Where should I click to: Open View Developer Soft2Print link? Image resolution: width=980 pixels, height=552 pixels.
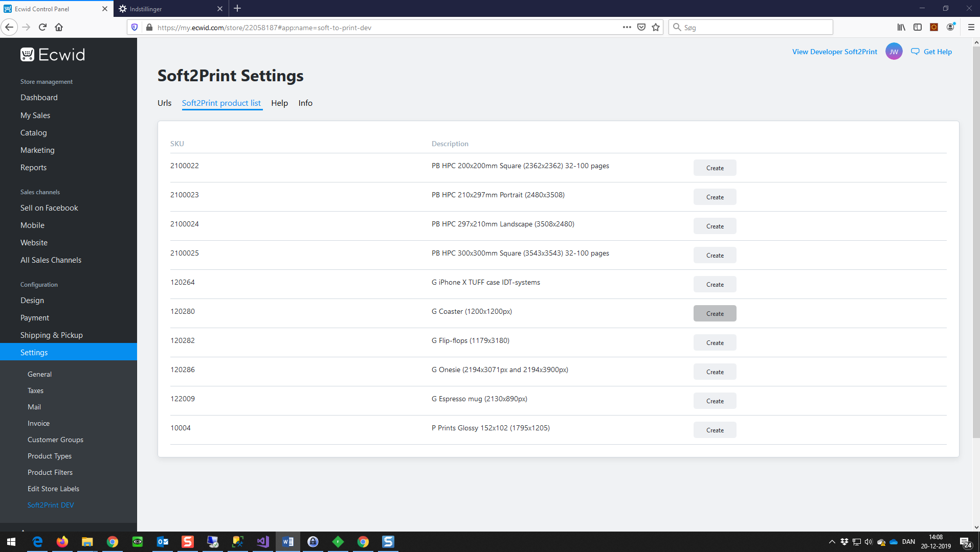click(834, 52)
